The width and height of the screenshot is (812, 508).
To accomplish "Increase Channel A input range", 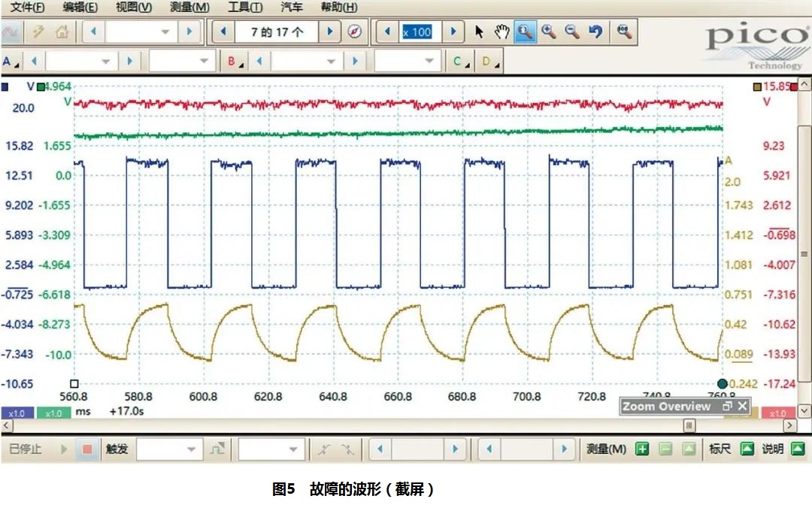I will pos(129,61).
